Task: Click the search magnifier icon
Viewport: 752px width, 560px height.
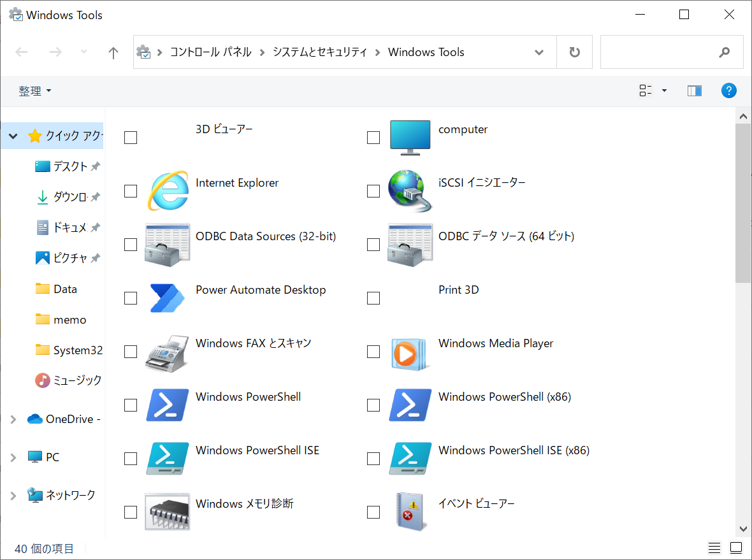Action: [724, 52]
